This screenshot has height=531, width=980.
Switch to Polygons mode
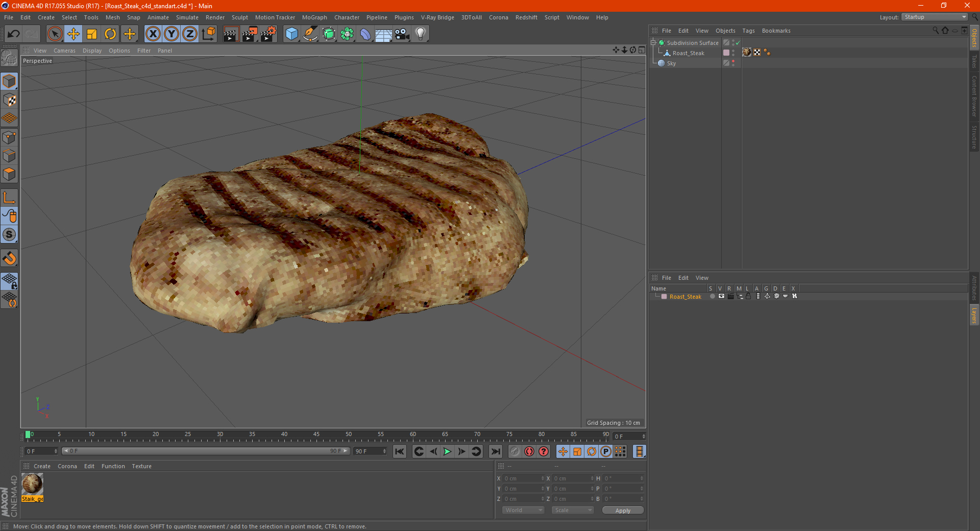tap(9, 174)
